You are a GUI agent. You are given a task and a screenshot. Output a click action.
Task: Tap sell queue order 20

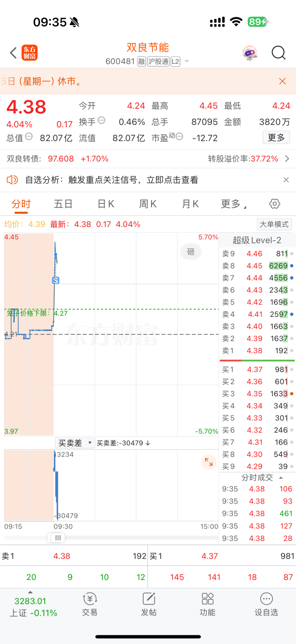coord(31,577)
